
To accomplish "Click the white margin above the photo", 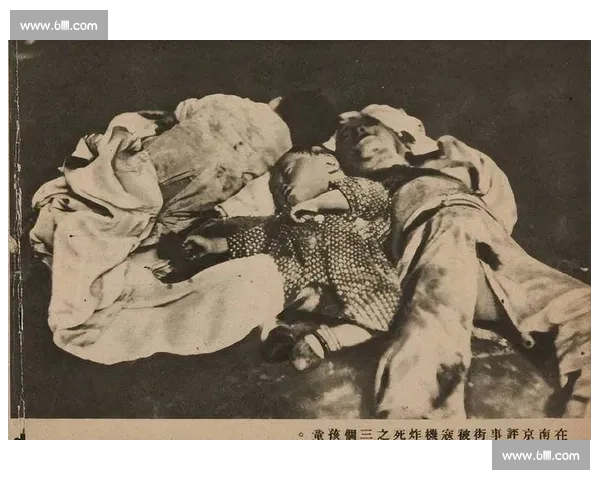I will click(x=350, y=20).
